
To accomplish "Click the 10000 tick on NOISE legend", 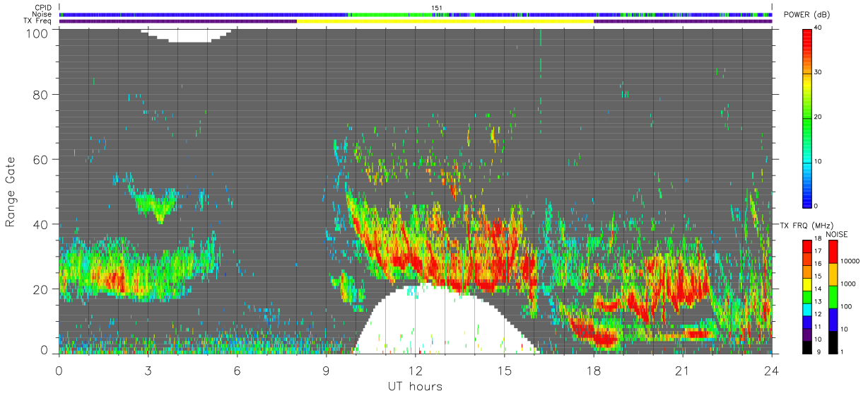I will coord(850,260).
